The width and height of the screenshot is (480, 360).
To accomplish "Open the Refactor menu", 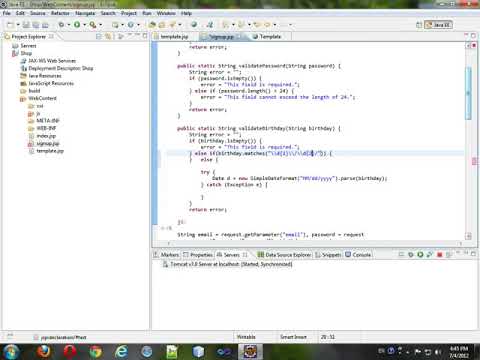I will [60, 13].
